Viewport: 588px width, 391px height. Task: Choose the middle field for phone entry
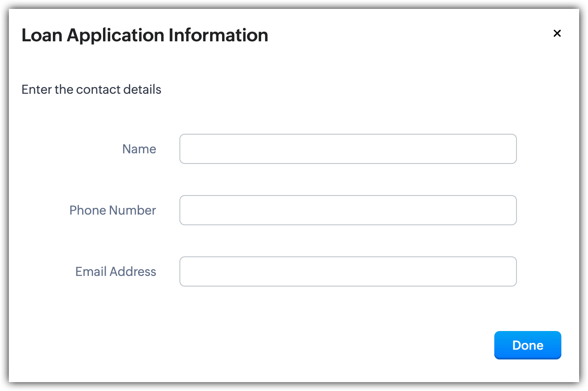pyautogui.click(x=348, y=210)
